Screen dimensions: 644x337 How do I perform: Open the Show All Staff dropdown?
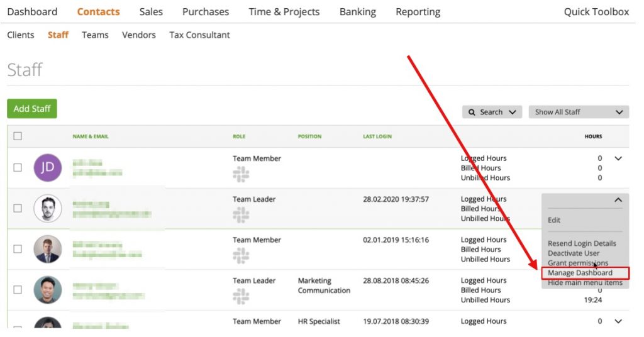tap(579, 112)
